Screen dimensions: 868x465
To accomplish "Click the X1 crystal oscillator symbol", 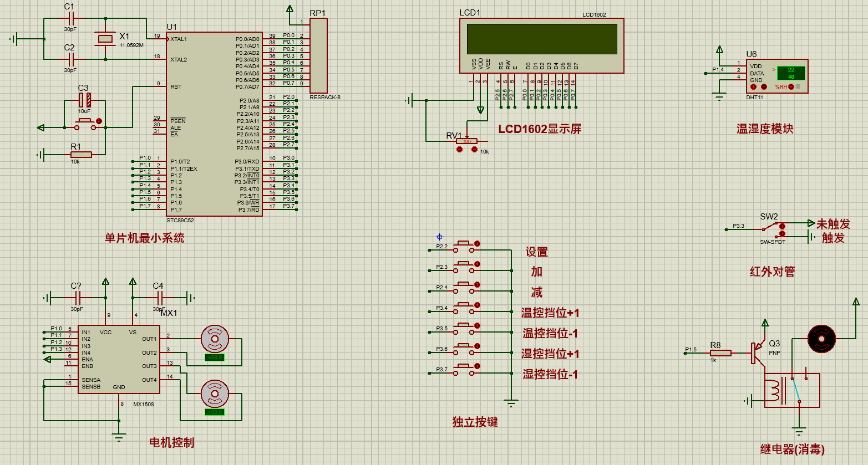I will 105,39.
